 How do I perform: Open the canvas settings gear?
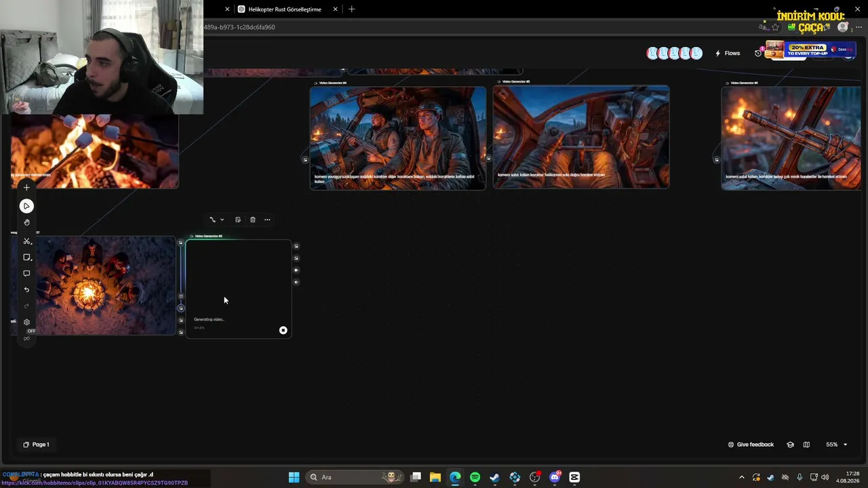tap(26, 323)
